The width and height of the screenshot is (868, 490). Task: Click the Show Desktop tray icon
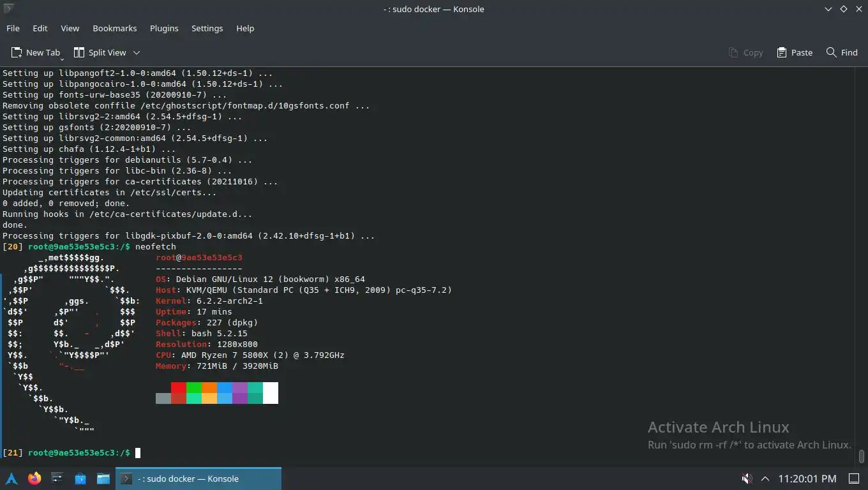point(853,479)
